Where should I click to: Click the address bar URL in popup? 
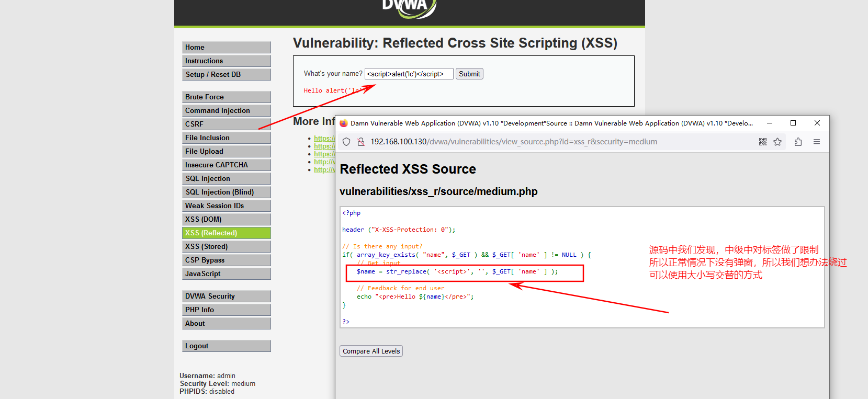tap(514, 142)
